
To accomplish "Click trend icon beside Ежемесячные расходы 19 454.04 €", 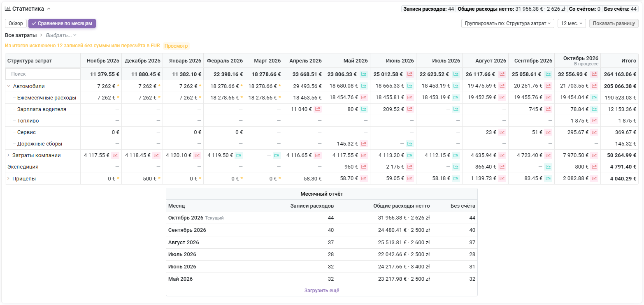I will (x=594, y=97).
